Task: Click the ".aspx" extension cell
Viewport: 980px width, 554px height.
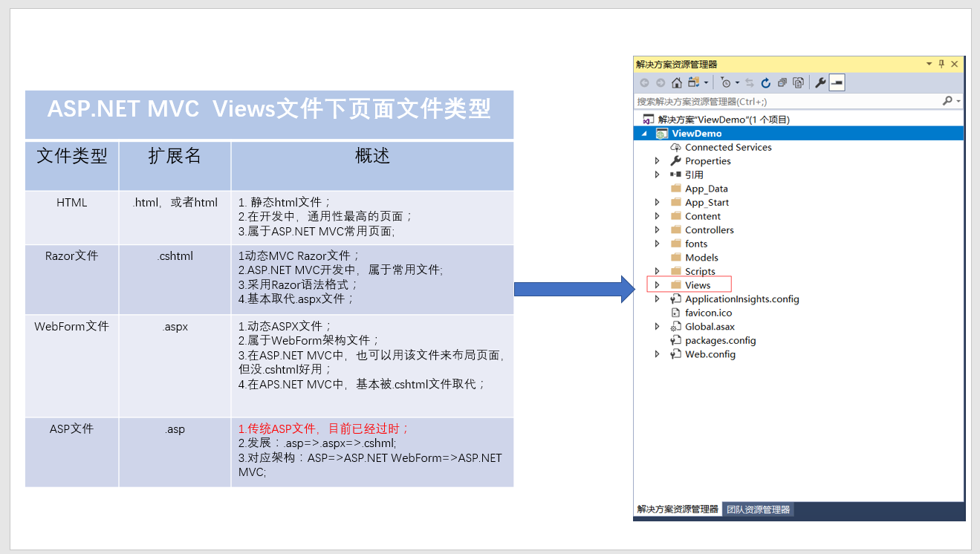Action: click(x=175, y=365)
